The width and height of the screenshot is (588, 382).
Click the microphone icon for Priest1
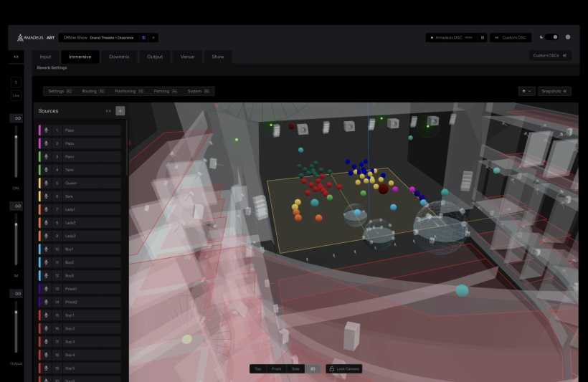point(46,289)
